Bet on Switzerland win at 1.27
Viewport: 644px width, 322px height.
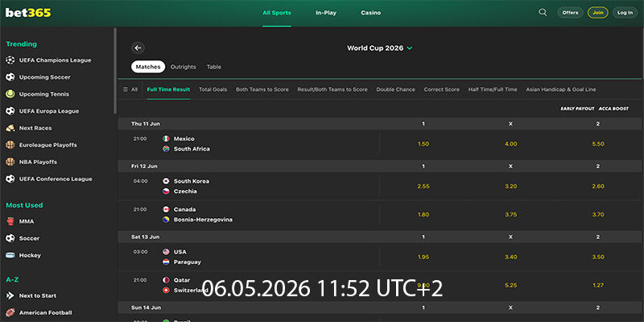tap(598, 286)
